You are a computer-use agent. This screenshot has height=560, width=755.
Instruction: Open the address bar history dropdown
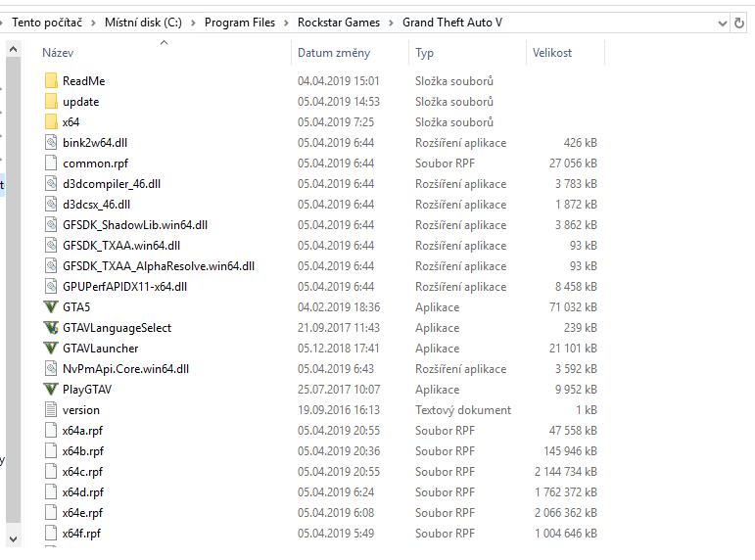pyautogui.click(x=723, y=23)
